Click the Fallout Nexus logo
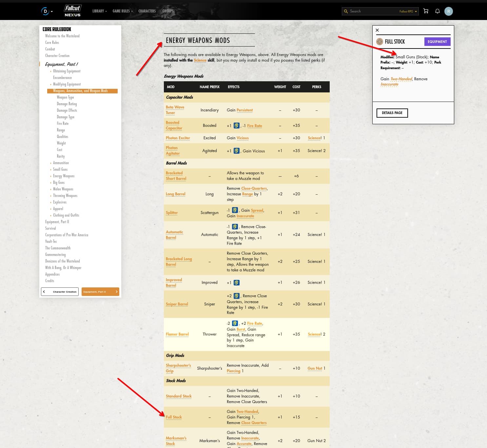 pos(72,11)
